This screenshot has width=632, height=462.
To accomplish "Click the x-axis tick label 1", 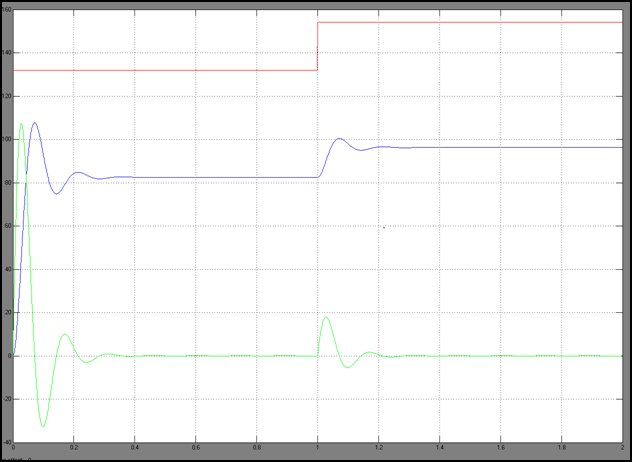I will pyautogui.click(x=318, y=448).
